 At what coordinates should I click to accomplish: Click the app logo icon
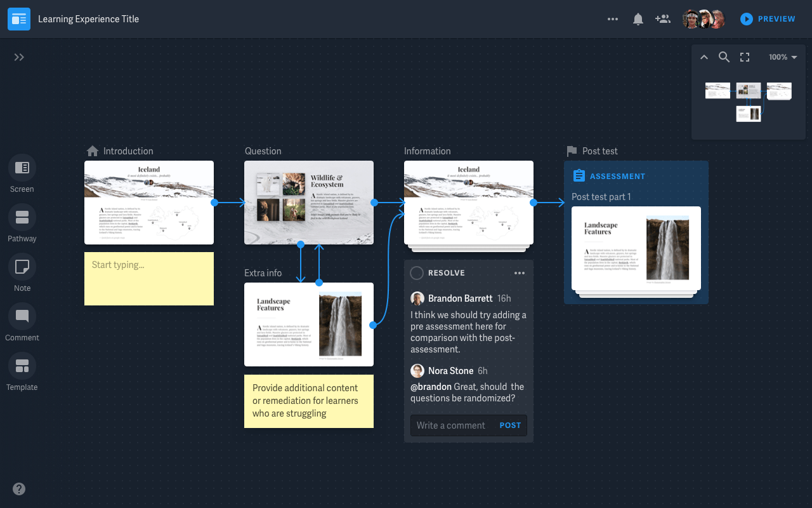[x=19, y=19]
